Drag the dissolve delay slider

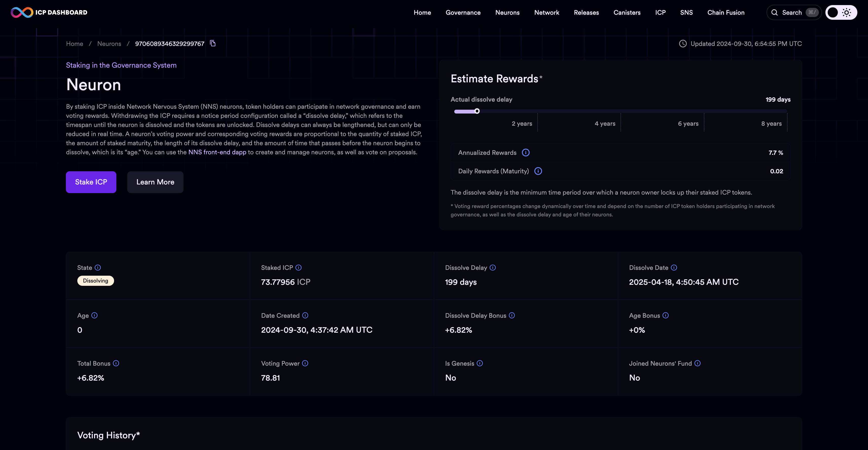(x=477, y=111)
